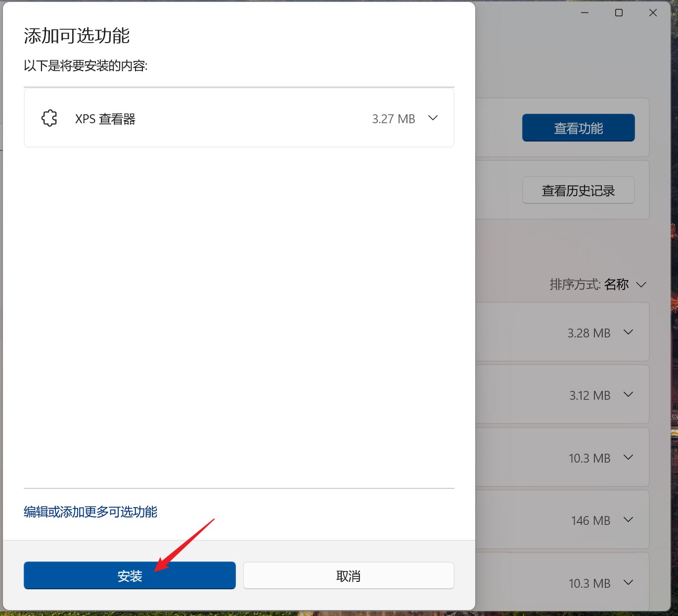The height and width of the screenshot is (616, 678).
Task: Click the chevron beside XPS 查看器
Action: (433, 118)
